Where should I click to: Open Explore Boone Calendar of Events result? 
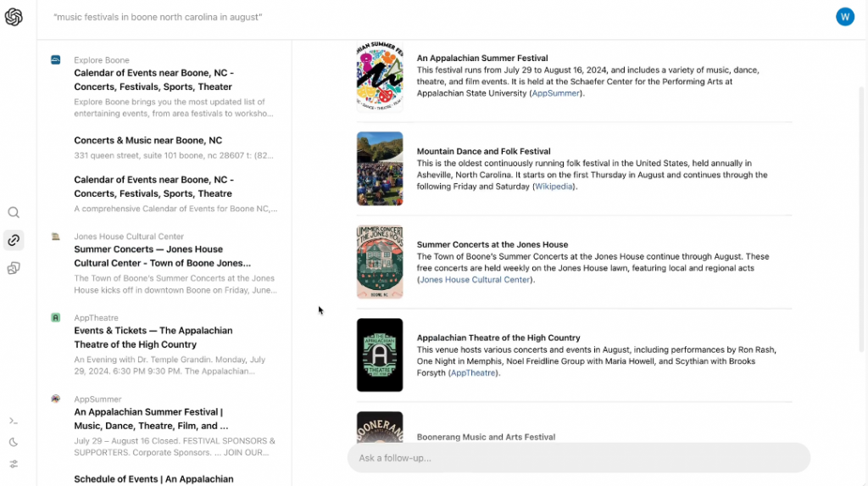tap(154, 80)
